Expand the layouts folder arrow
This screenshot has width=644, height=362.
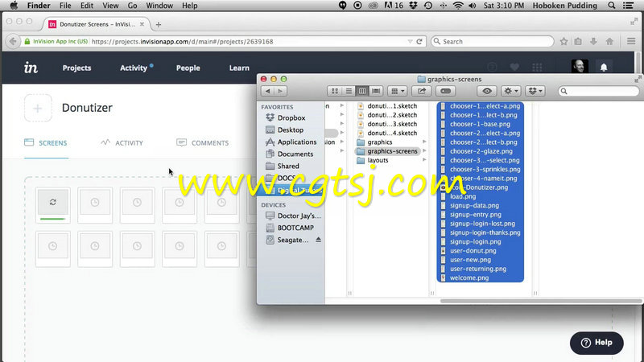[x=424, y=160]
